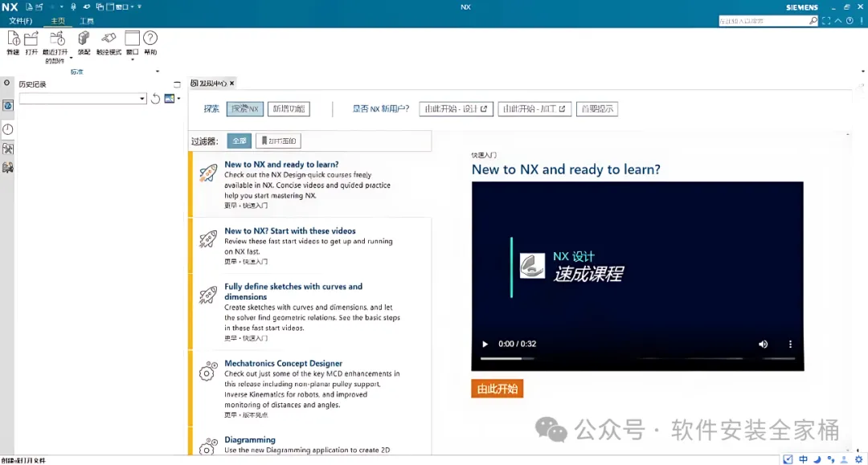Open the 最近打开的部件 recent parts icon
Image resolution: width=868 pixels, height=465 pixels.
(56, 39)
